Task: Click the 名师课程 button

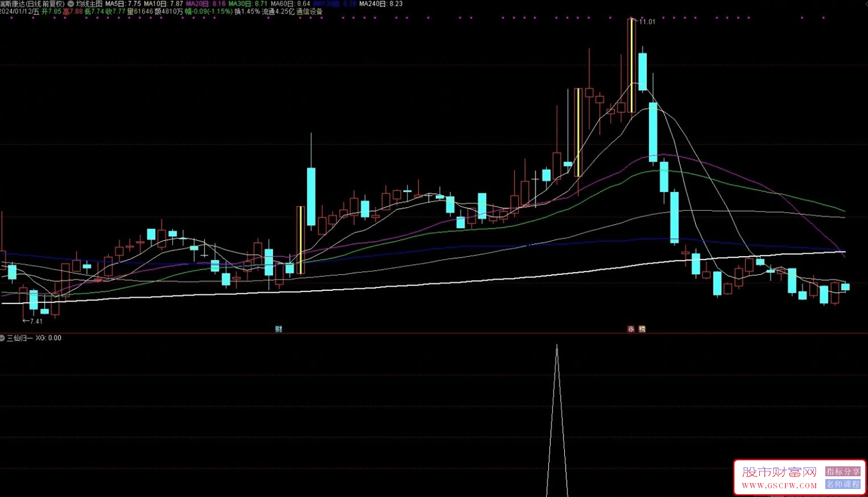Action: point(843,484)
